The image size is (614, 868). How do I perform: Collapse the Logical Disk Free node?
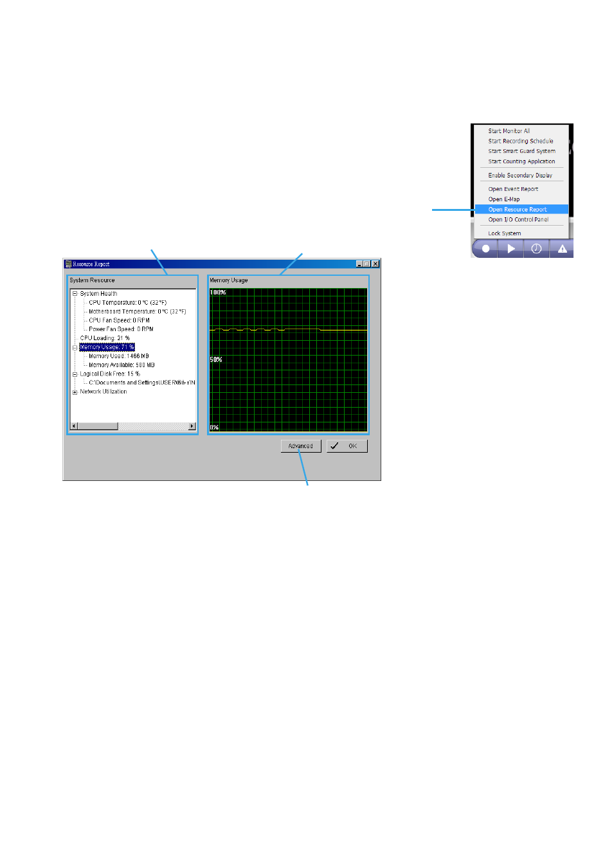pos(75,374)
